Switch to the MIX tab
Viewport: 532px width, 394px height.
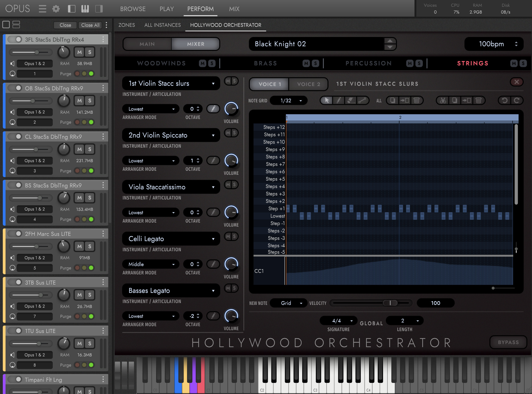click(x=234, y=9)
